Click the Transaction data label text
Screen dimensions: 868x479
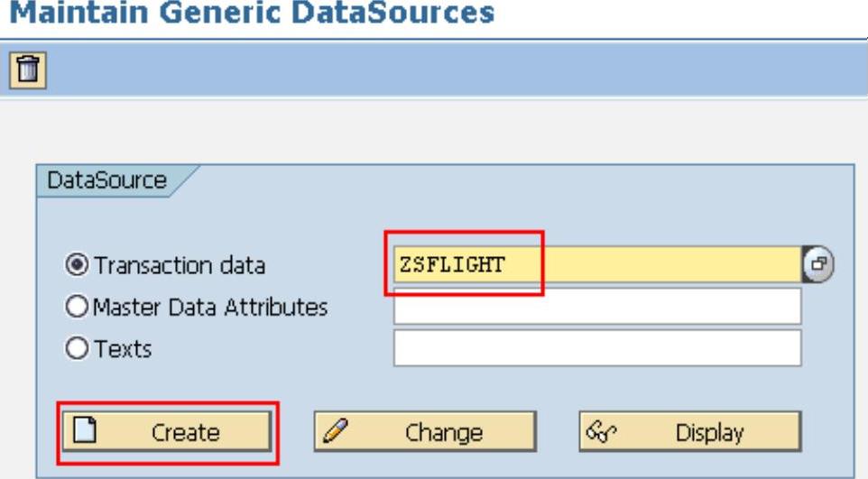click(x=180, y=265)
